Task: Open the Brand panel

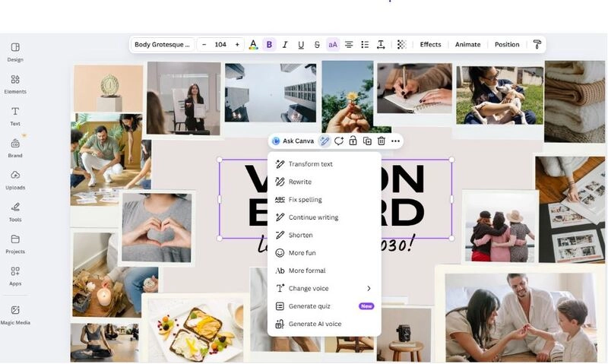Action: (15, 148)
